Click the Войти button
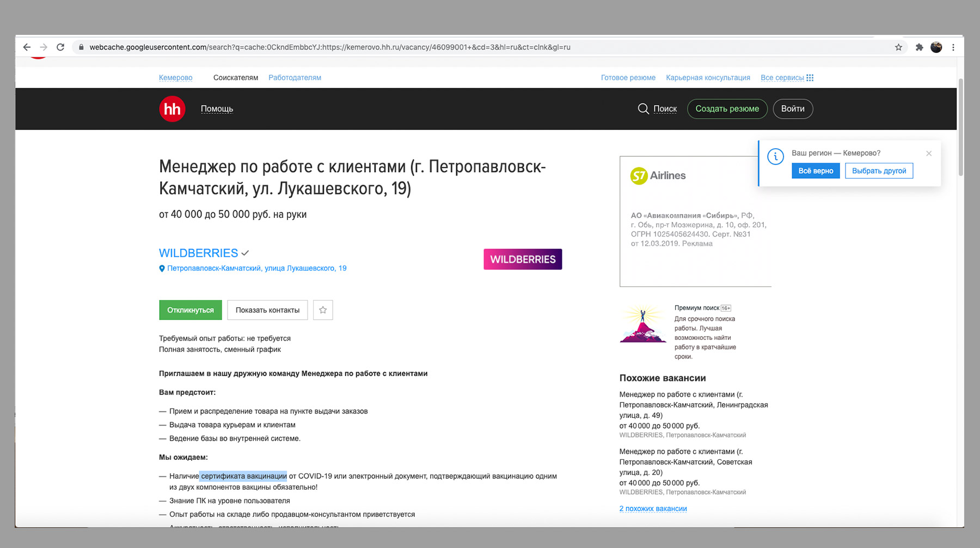The width and height of the screenshot is (980, 548). 793,109
